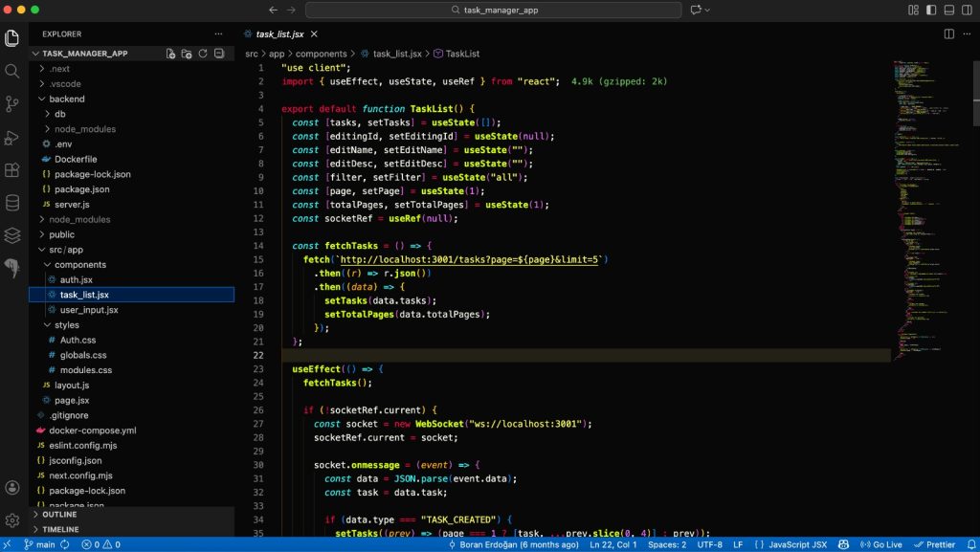Collapse the backend folder

(66, 99)
